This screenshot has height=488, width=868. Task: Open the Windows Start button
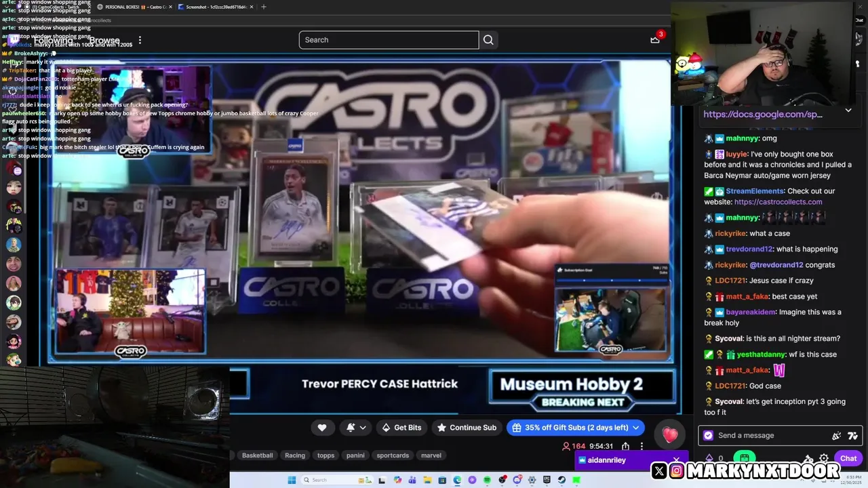(x=292, y=480)
